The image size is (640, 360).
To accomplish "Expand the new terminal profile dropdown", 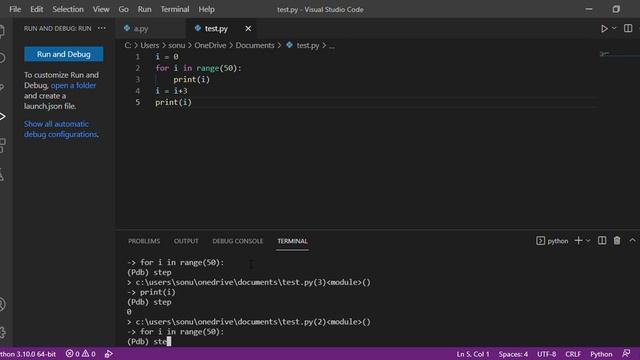I will click(x=588, y=241).
